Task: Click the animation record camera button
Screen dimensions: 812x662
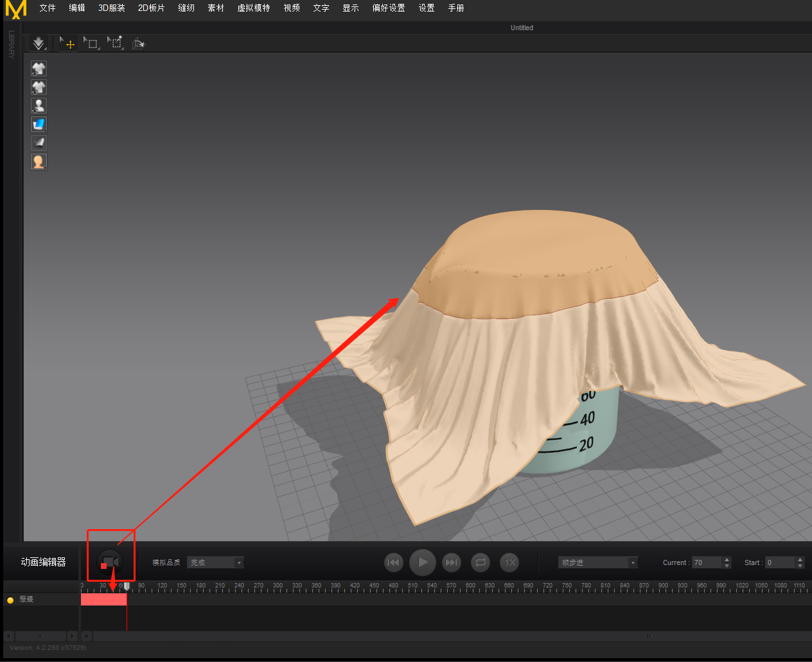Action: pos(109,562)
